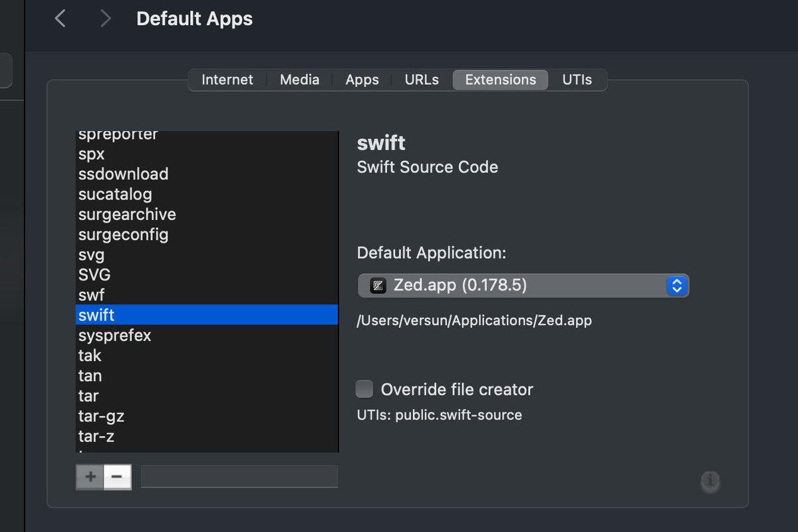Click the Zed.app application path text
Image resolution: width=798 pixels, height=532 pixels.
474,321
